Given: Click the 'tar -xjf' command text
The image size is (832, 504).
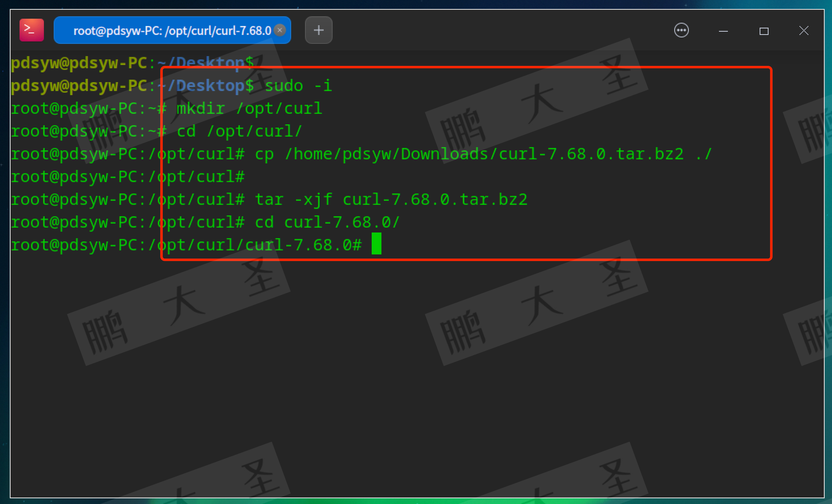Looking at the screenshot, I should tap(294, 200).
